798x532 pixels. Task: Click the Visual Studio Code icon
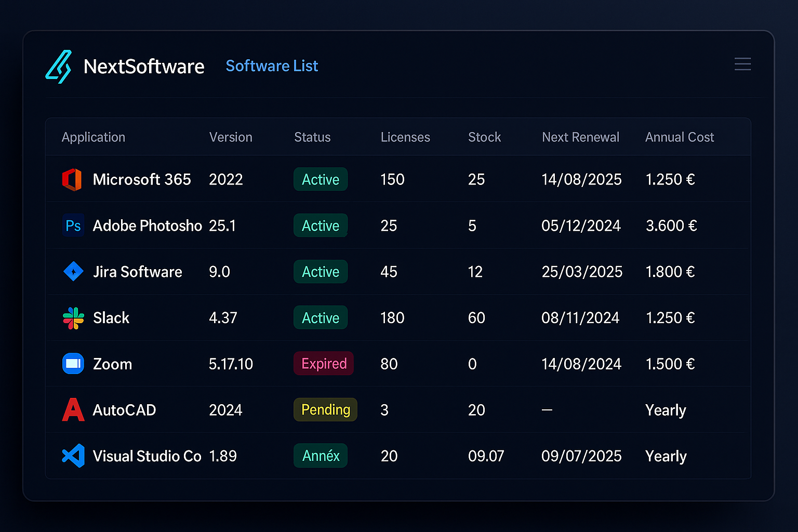coord(73,456)
